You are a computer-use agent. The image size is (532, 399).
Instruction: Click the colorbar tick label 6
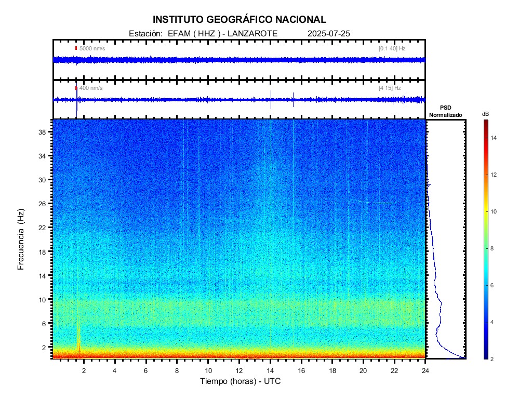492,285
